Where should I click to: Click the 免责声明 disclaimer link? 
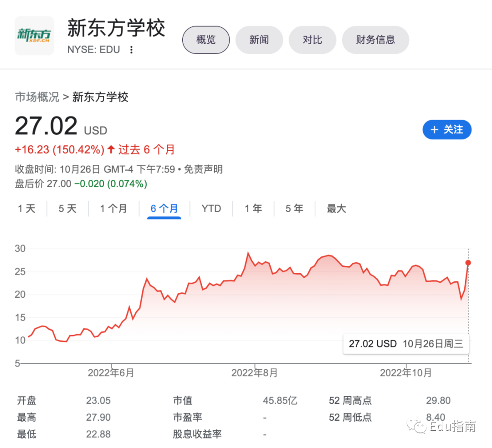[x=203, y=169]
